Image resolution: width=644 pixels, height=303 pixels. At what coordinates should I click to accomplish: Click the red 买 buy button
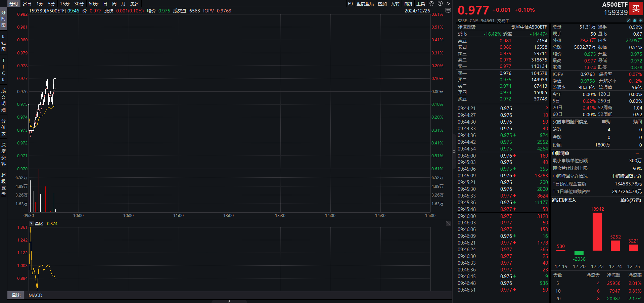636,9
